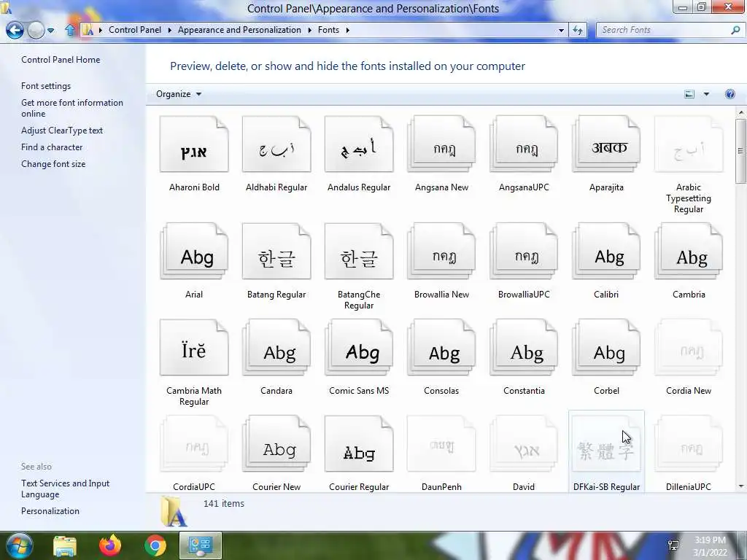The height and width of the screenshot is (560, 747).
Task: Select the Courier Regular font icon
Action: (359, 444)
